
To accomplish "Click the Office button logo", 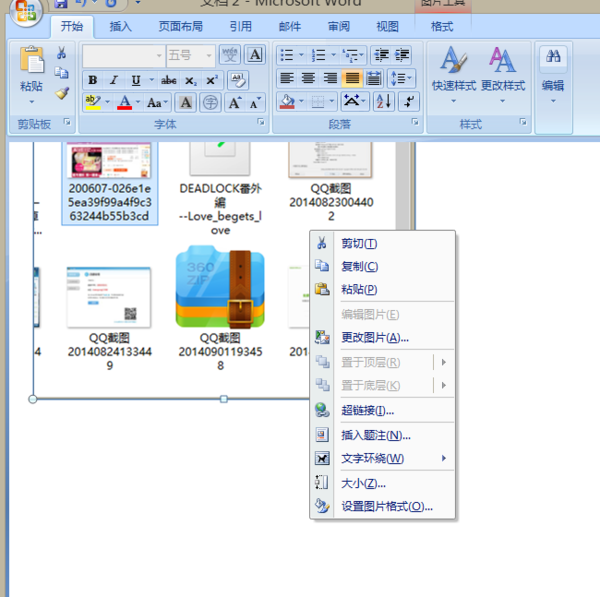I will point(26,11).
